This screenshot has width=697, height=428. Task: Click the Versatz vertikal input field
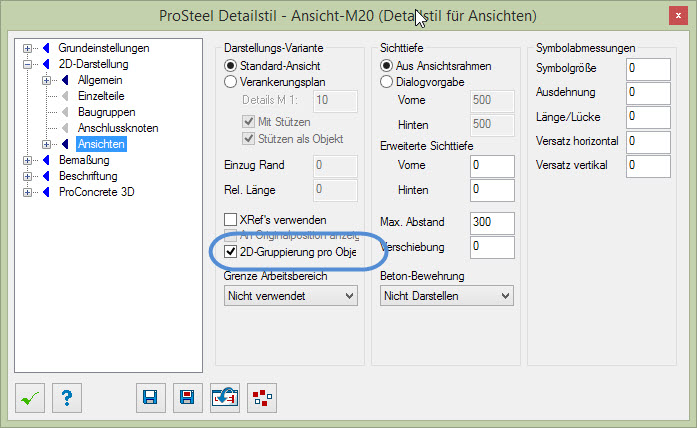click(x=648, y=166)
